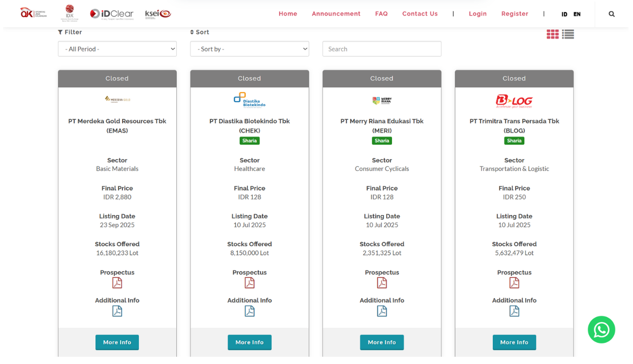Open Diastika Biotekindo Additional Info document icon
This screenshot has height=364, width=633.
point(249,311)
